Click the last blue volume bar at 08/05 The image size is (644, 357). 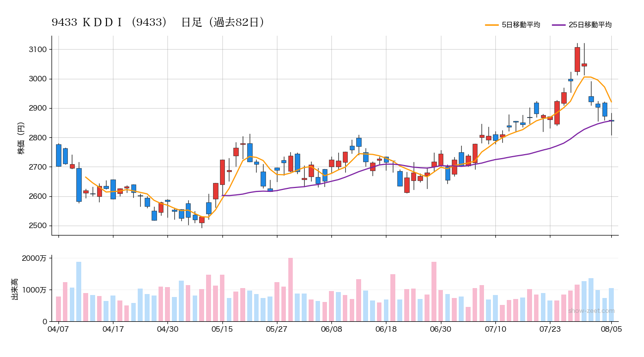[611, 305]
